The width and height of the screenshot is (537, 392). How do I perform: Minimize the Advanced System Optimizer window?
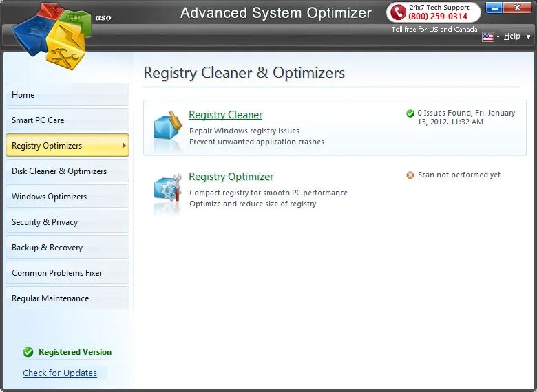[x=494, y=8]
